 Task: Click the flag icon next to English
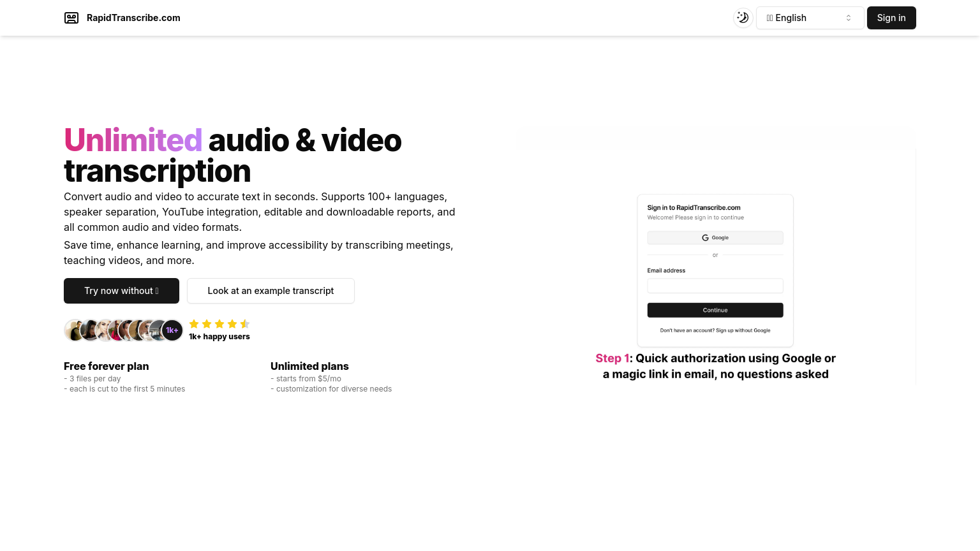click(x=770, y=18)
